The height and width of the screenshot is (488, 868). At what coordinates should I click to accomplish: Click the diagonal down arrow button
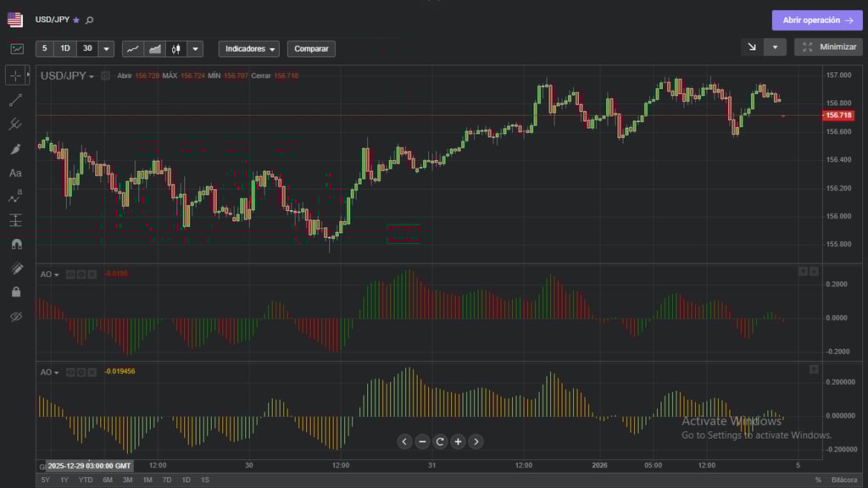pos(753,47)
